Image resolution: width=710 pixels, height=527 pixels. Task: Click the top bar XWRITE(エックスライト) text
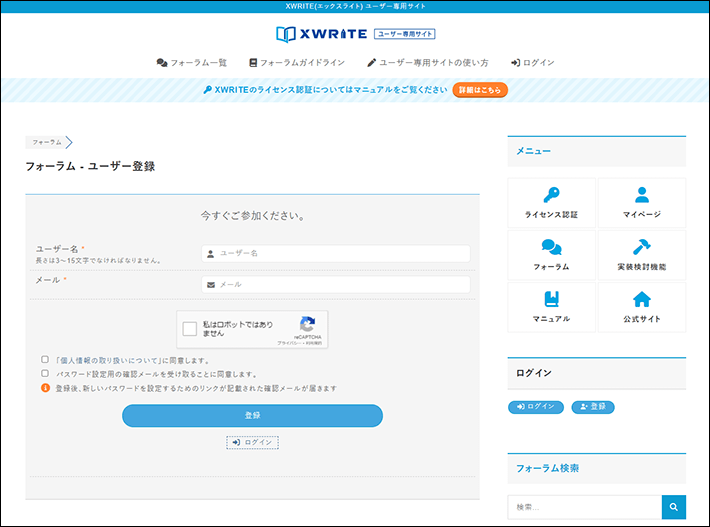click(355, 6)
